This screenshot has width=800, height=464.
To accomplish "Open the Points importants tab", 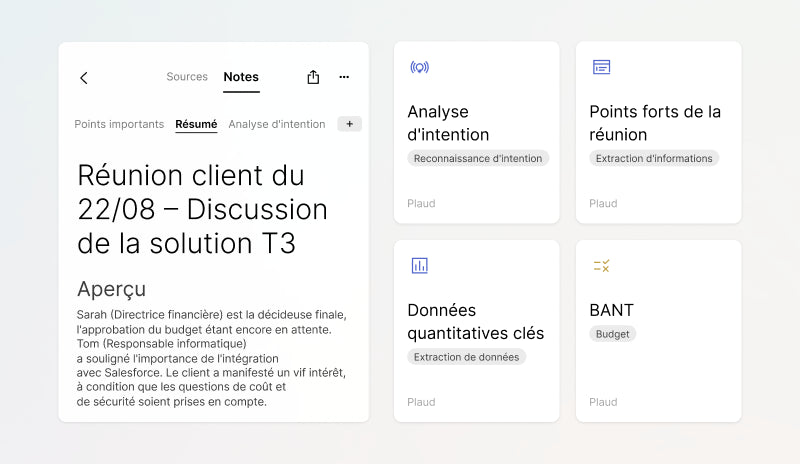I will pos(119,124).
